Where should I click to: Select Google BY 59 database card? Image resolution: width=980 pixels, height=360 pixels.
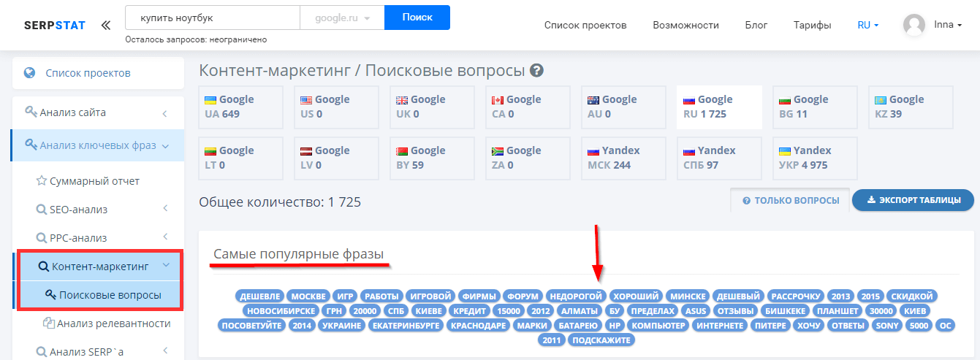432,158
